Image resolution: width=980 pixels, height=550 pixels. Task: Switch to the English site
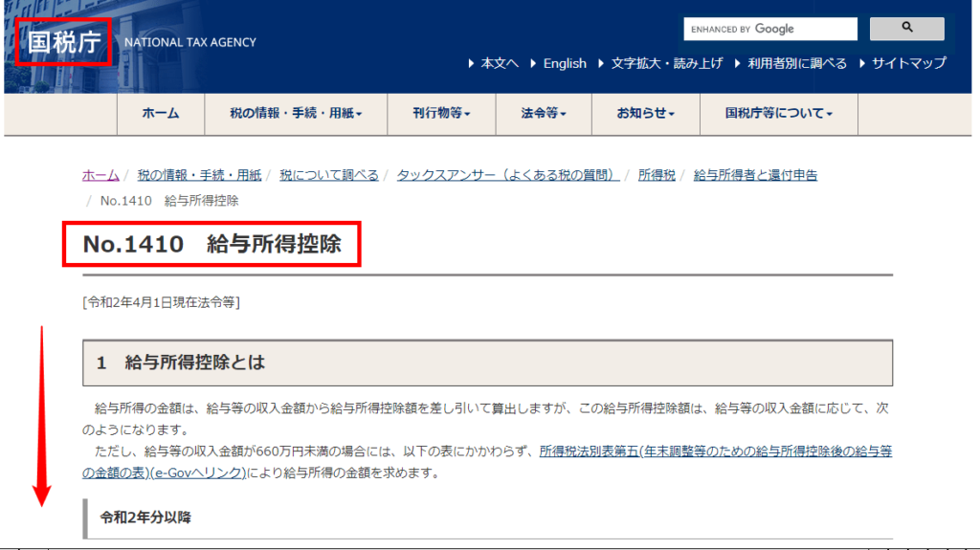click(x=565, y=63)
